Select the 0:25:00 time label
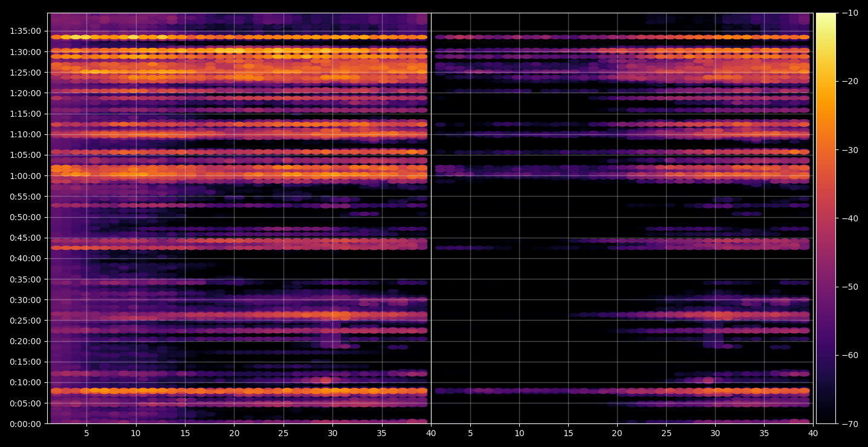This screenshot has height=447, width=868. click(x=27, y=321)
